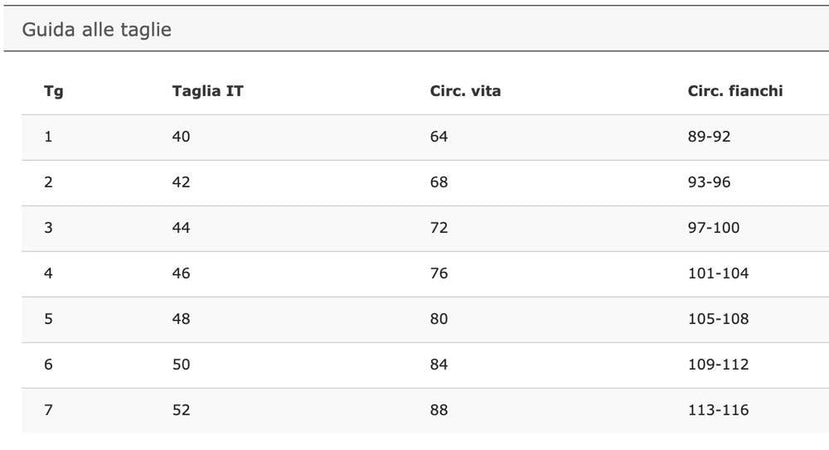The width and height of the screenshot is (829, 450).
Task: Click waist value 72 cell
Action: click(x=439, y=228)
